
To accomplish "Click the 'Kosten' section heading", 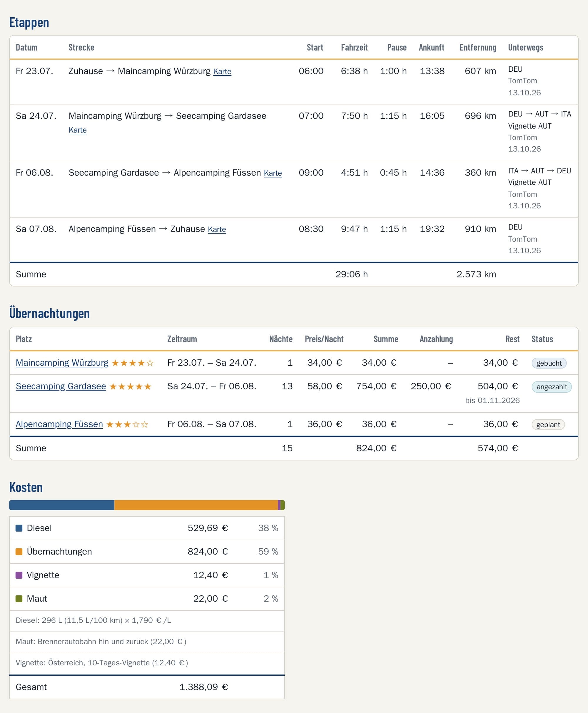I will click(x=26, y=487).
